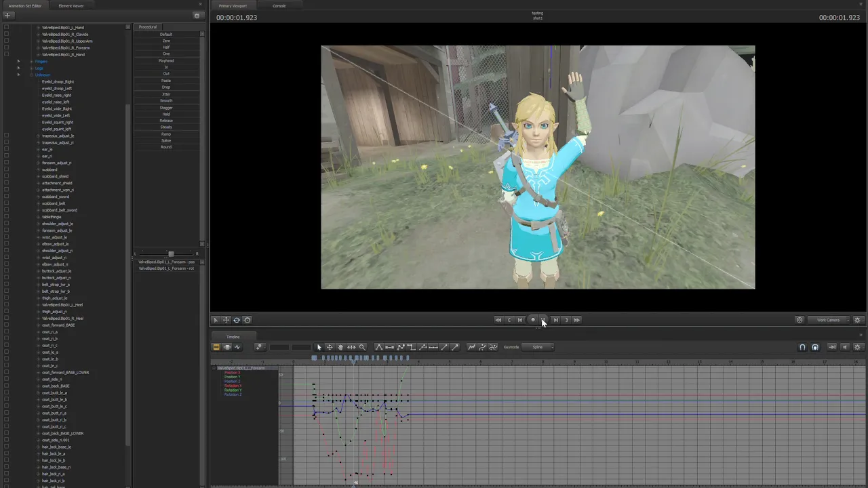Open the Console tab
The width and height of the screenshot is (868, 488).
(x=279, y=5)
